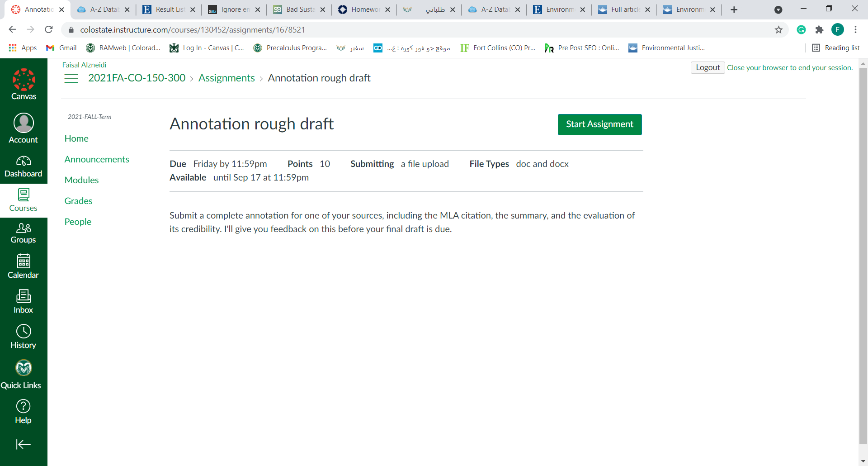This screenshot has width=868, height=466.
Task: Click the page vertical scrollbar
Action: pyautogui.click(x=863, y=256)
